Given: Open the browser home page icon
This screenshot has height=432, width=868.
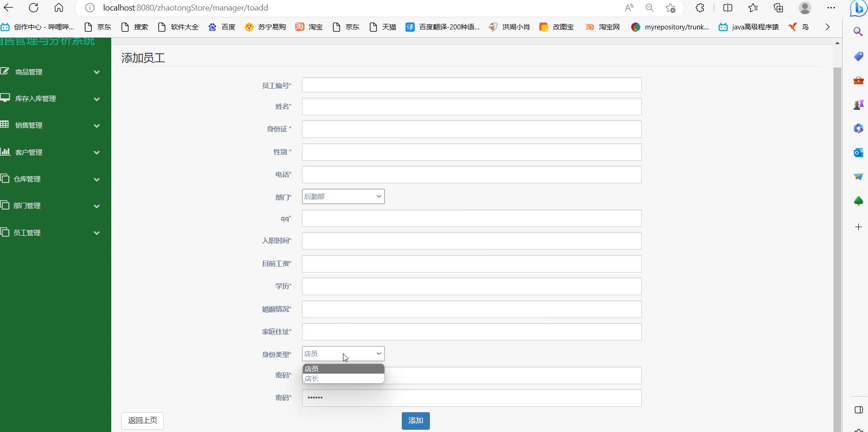Looking at the screenshot, I should 59,8.
